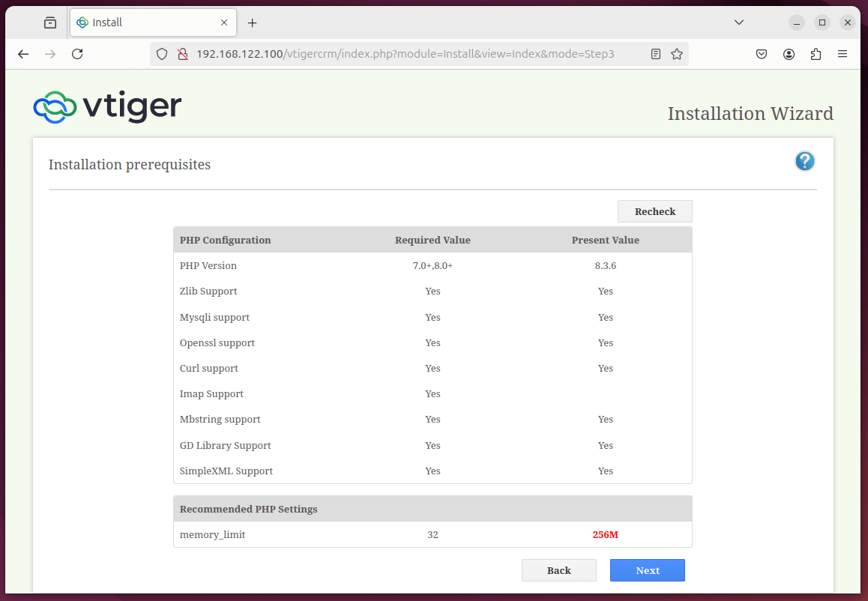This screenshot has height=601, width=868.
Task: Toggle Reader View from the address bar
Action: pyautogui.click(x=655, y=53)
